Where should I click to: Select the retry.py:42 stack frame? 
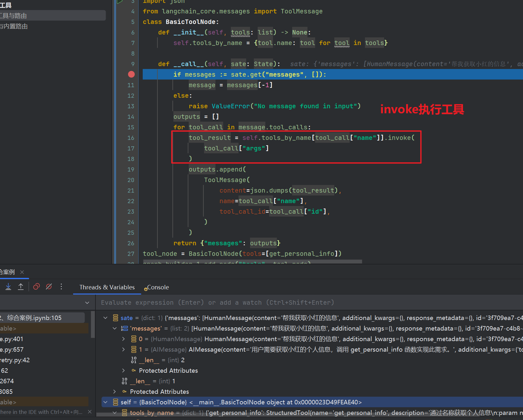[15, 360]
